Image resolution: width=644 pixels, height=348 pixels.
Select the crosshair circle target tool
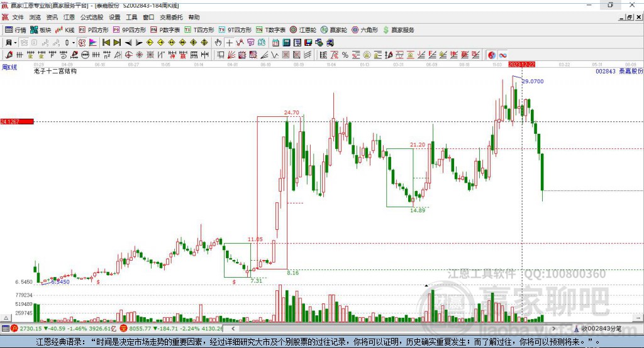tap(128, 55)
